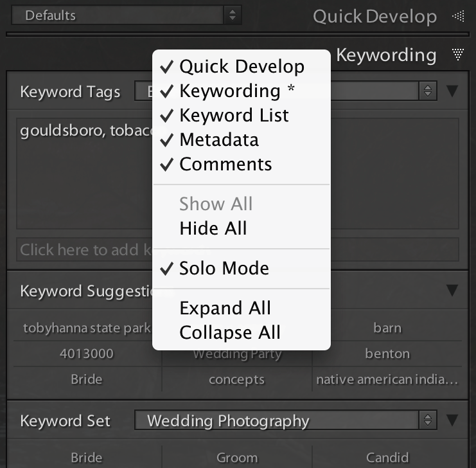Image resolution: width=476 pixels, height=468 pixels.
Task: Collapse the Keywording panel header triangle
Action: [x=457, y=55]
